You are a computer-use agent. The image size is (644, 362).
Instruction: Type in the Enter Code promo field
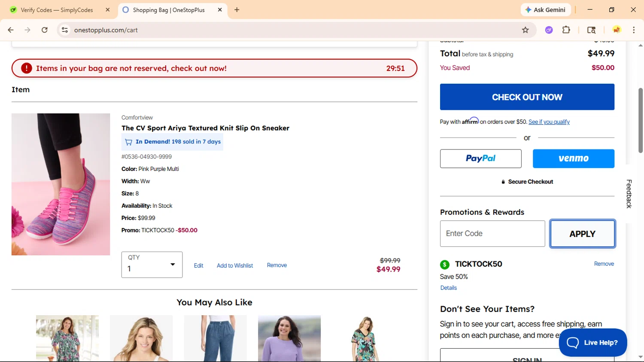pos(492,234)
